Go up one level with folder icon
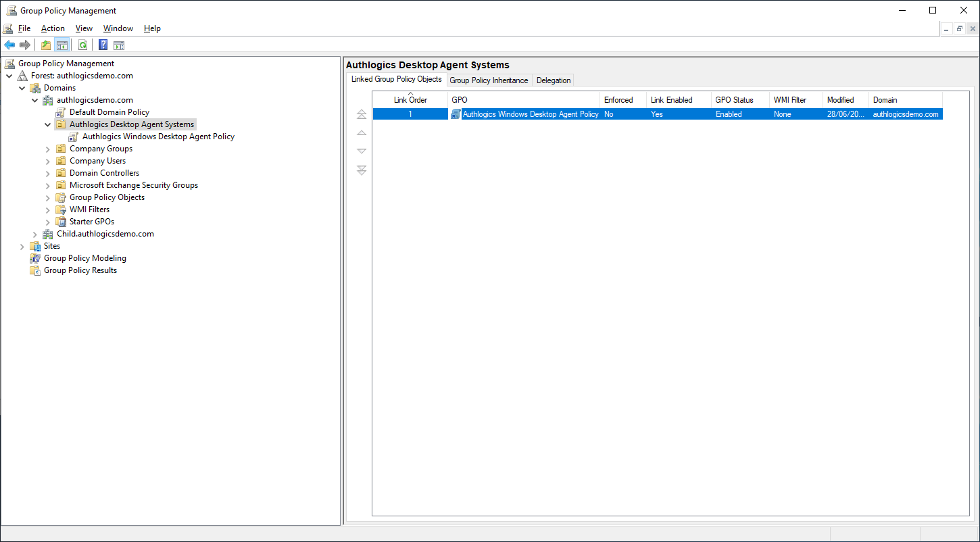Image resolution: width=980 pixels, height=542 pixels. [x=46, y=45]
